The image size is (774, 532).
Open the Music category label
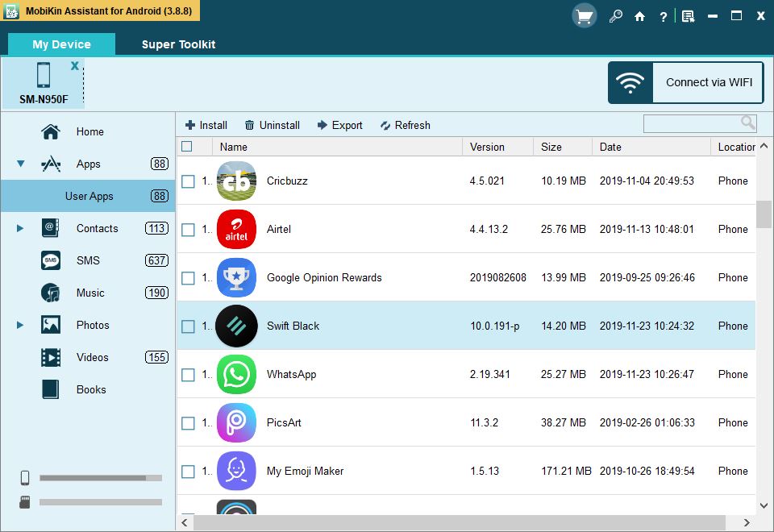point(90,293)
